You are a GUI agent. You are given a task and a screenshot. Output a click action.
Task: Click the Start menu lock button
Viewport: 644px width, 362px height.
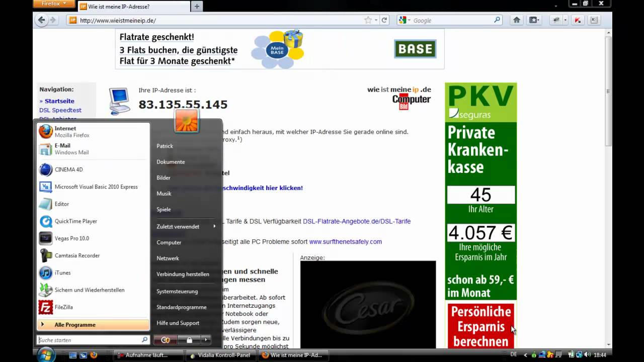click(189, 340)
